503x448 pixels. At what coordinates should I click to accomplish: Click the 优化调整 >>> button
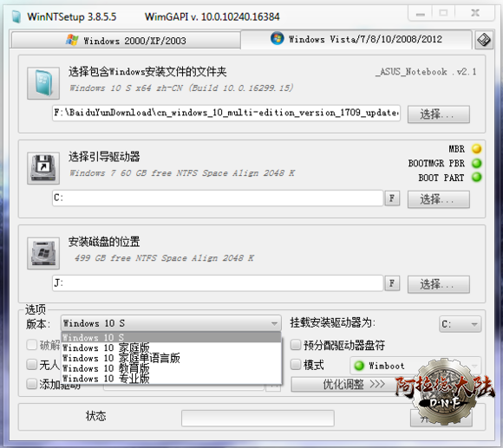click(x=354, y=384)
